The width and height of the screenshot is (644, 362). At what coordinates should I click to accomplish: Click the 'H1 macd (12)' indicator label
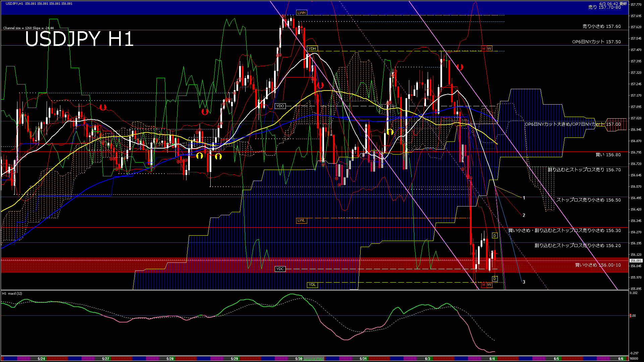pyautogui.click(x=12, y=294)
